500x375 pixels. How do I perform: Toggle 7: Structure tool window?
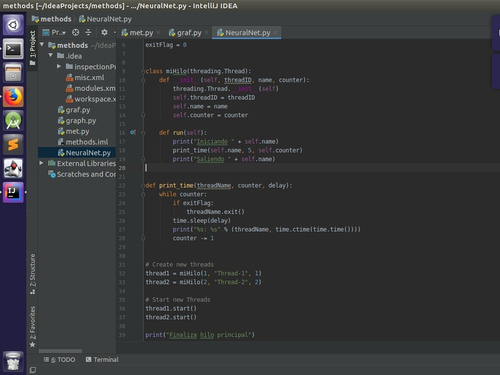[33, 274]
